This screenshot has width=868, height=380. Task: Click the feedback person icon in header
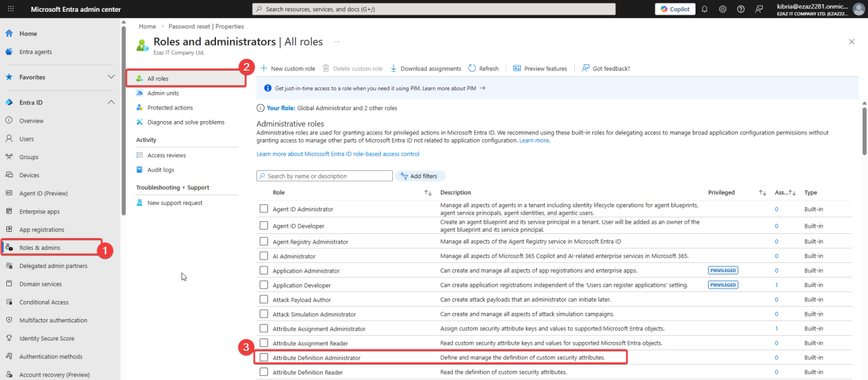click(x=759, y=9)
